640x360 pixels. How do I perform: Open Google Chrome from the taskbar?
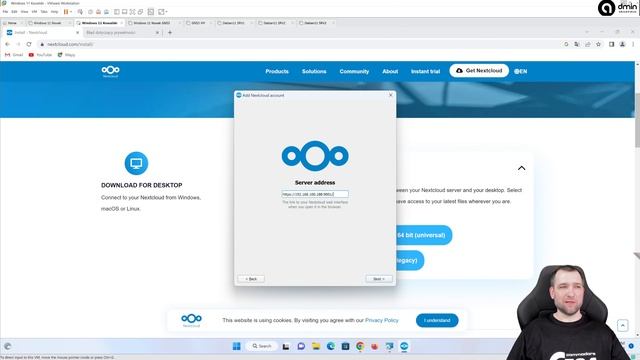point(360,346)
